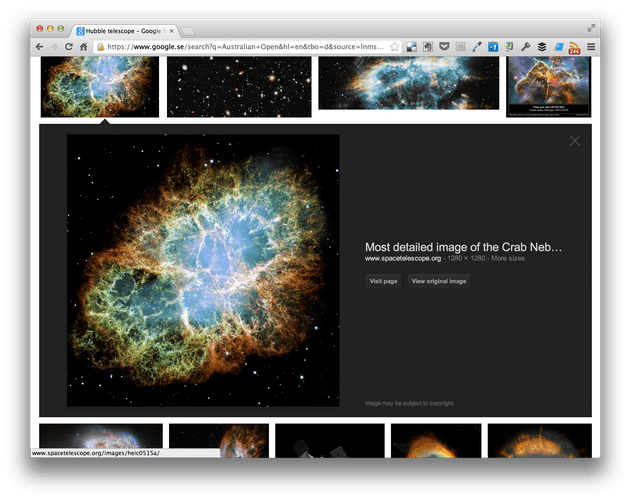Bookmark this page with the star icon

pos(396,47)
